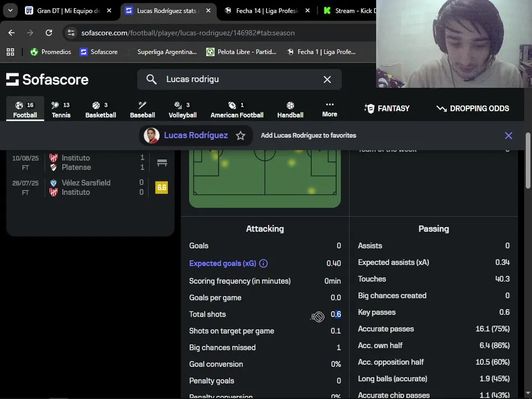Click the search field containing Lucas rodrigu
Viewport: 532px width, 399px height.
point(239,79)
